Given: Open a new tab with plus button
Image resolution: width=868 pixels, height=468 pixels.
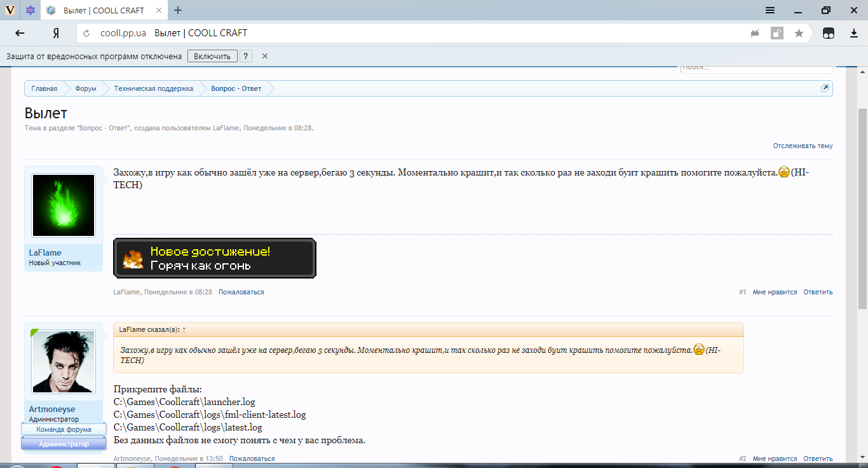Looking at the screenshot, I should point(178,10).
